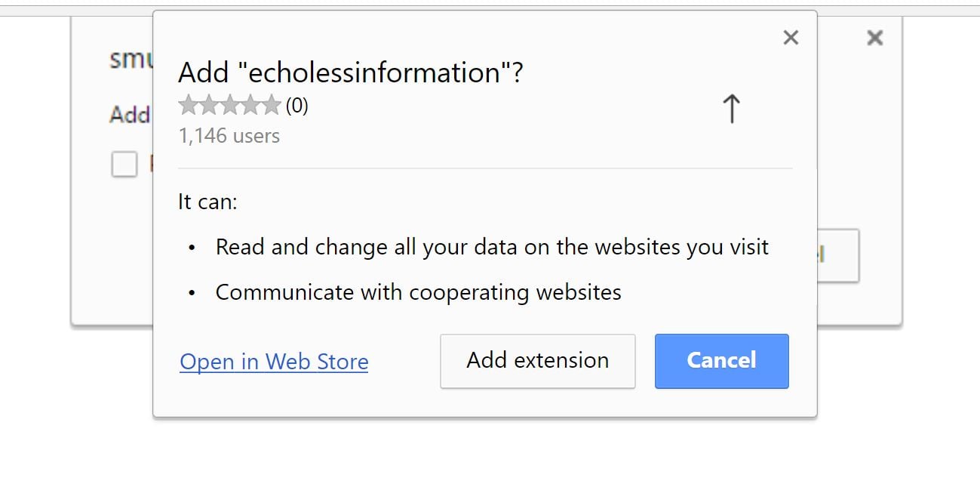Image resolution: width=980 pixels, height=484 pixels.
Task: Tick the checkbox in the background dialog
Action: [x=124, y=164]
